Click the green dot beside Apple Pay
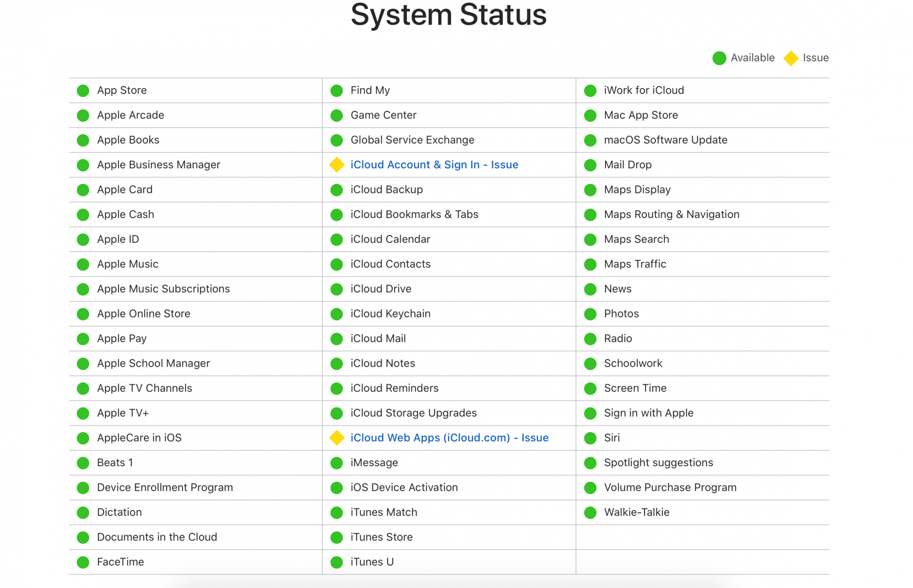The image size is (913, 588). click(x=83, y=338)
